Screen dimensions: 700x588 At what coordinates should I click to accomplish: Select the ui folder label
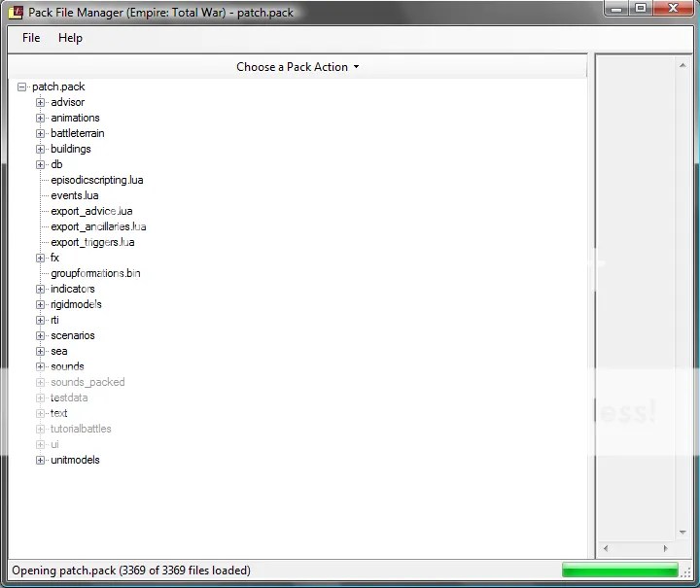[54, 444]
